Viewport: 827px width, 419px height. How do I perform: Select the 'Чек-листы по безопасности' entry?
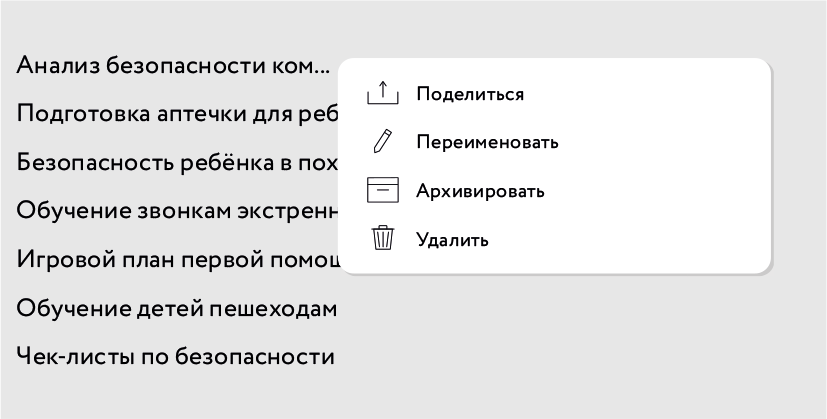click(175, 355)
